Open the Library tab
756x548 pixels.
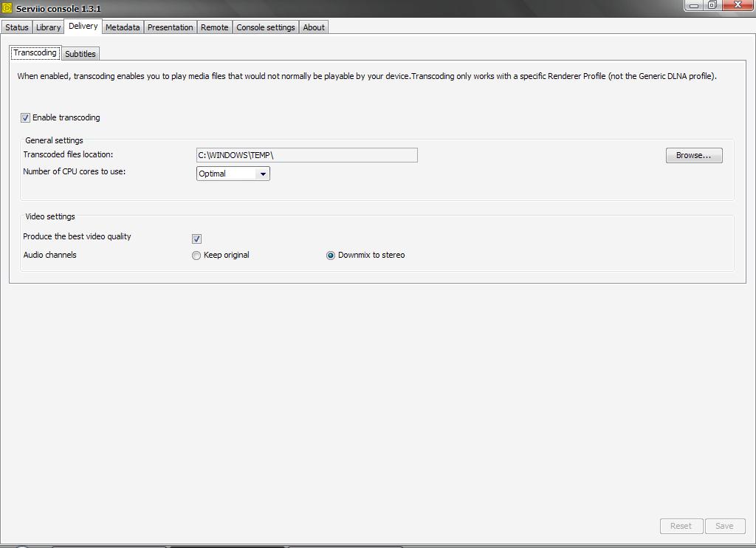48,27
